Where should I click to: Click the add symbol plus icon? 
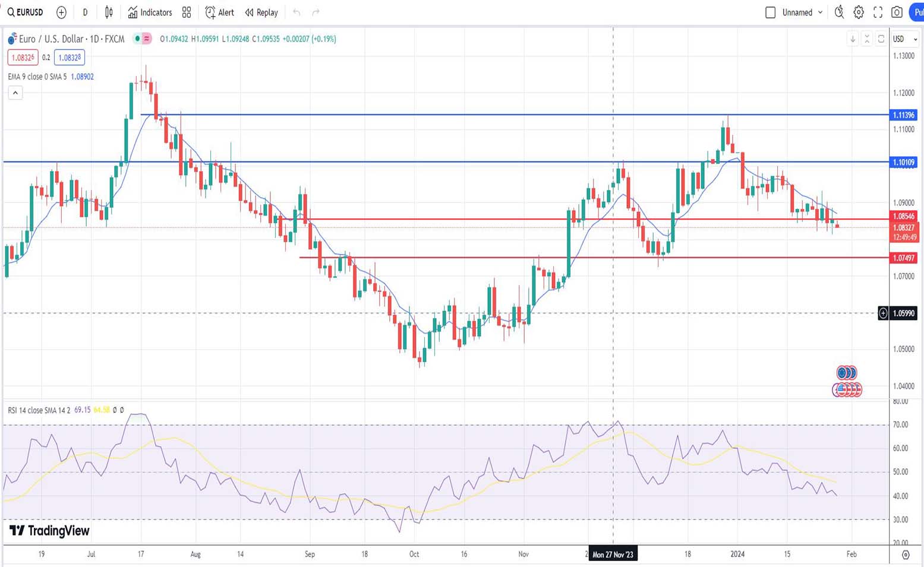pyautogui.click(x=61, y=12)
